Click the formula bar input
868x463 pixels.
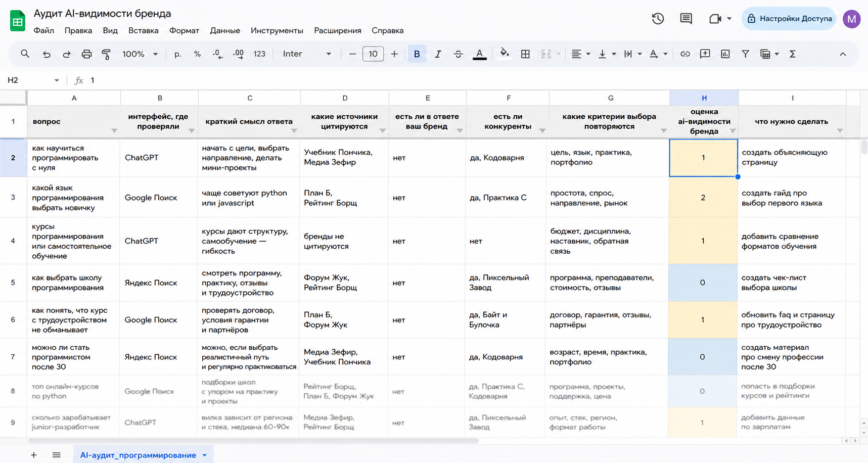(x=475, y=80)
